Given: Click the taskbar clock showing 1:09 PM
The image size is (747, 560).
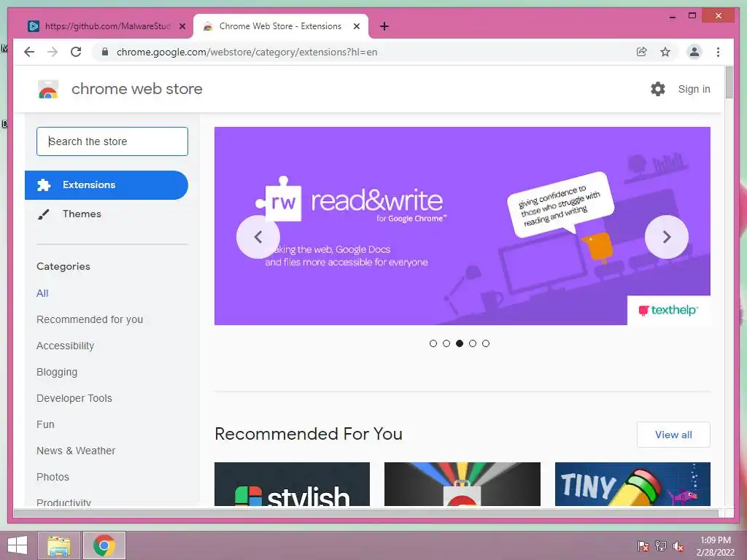Looking at the screenshot, I should click(x=716, y=546).
